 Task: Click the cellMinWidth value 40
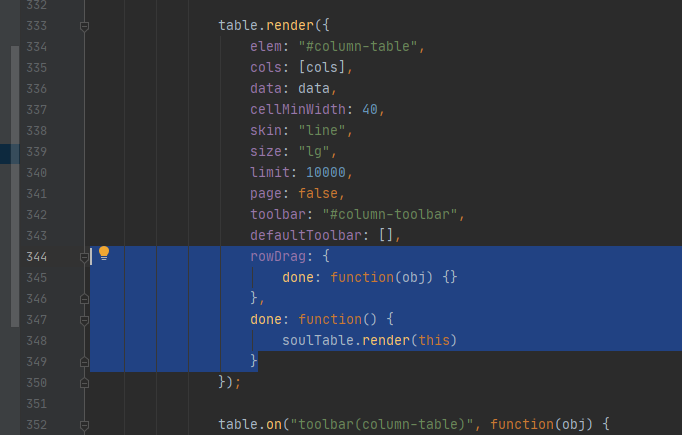coord(374,110)
